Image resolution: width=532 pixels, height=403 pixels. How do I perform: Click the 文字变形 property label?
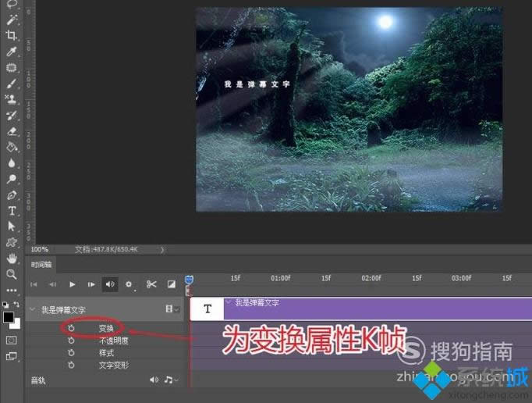click(114, 365)
